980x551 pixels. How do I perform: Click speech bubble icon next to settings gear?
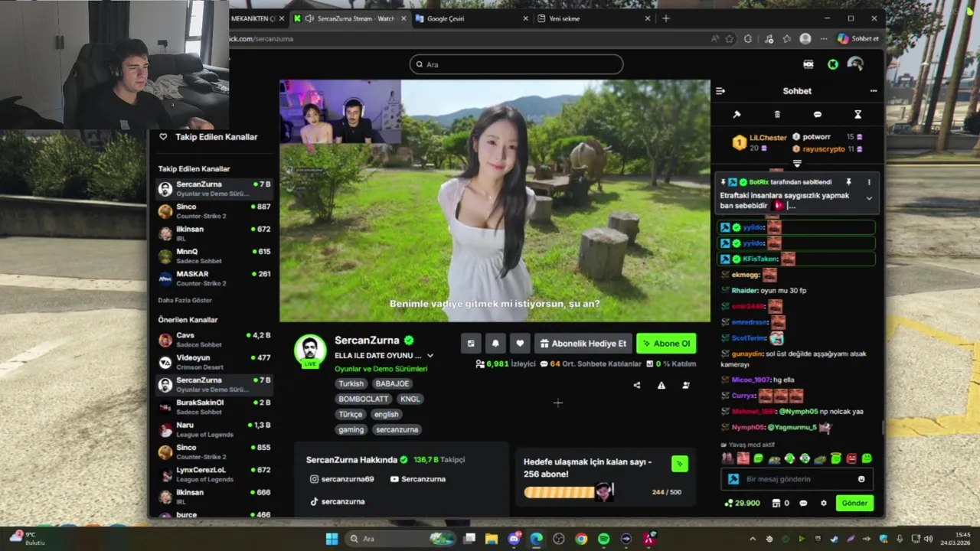[803, 503]
